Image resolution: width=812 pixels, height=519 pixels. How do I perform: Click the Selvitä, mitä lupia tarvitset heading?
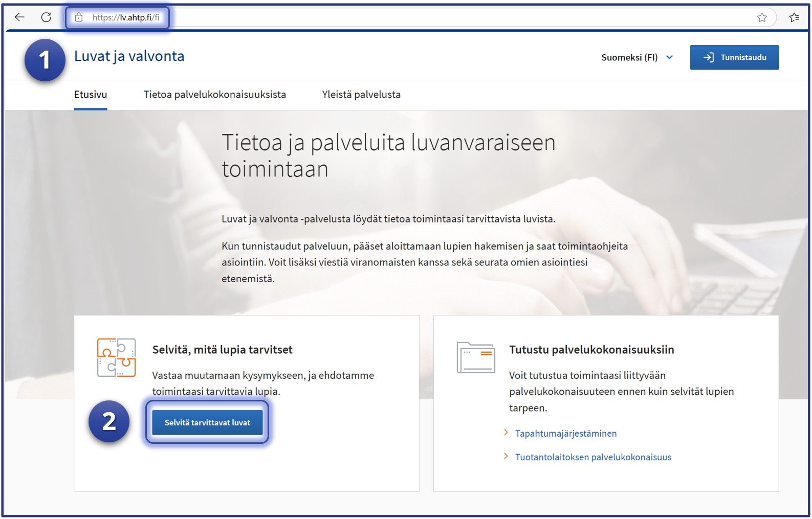pos(222,350)
